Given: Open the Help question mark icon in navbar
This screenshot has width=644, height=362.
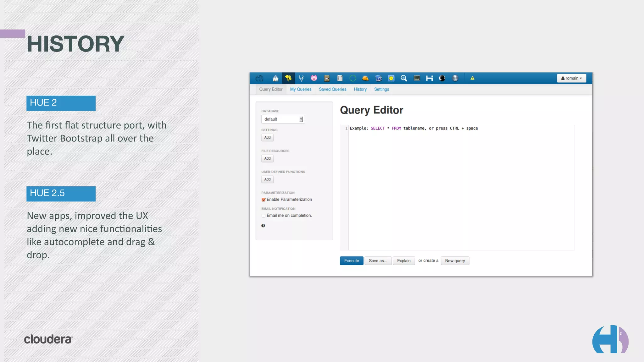Looking at the screenshot, I should 455,78.
